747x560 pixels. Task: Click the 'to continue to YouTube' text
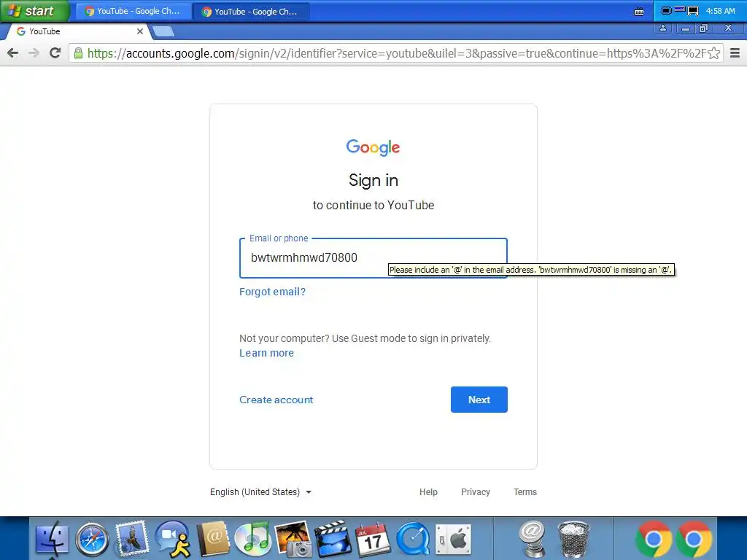(x=373, y=205)
